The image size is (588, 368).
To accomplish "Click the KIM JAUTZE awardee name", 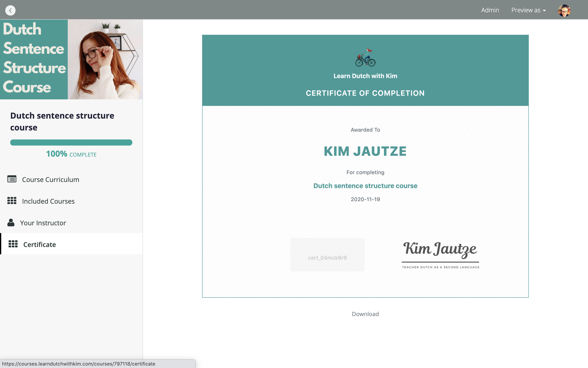I will tap(365, 151).
